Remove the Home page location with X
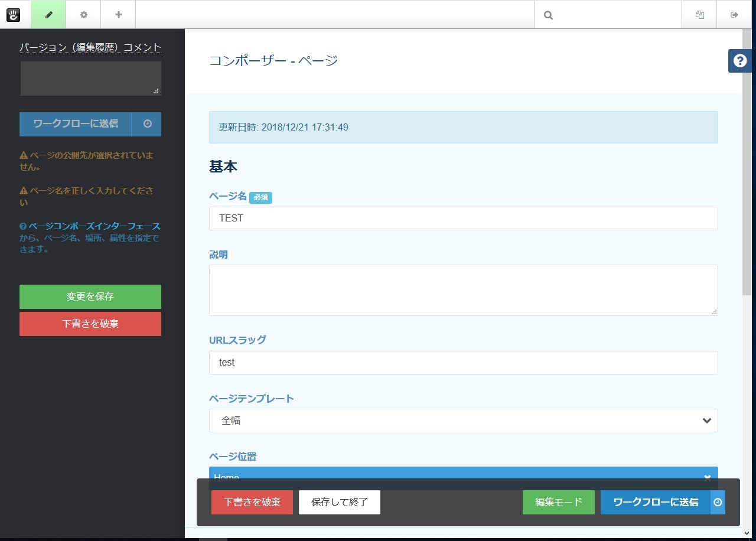 coord(708,477)
